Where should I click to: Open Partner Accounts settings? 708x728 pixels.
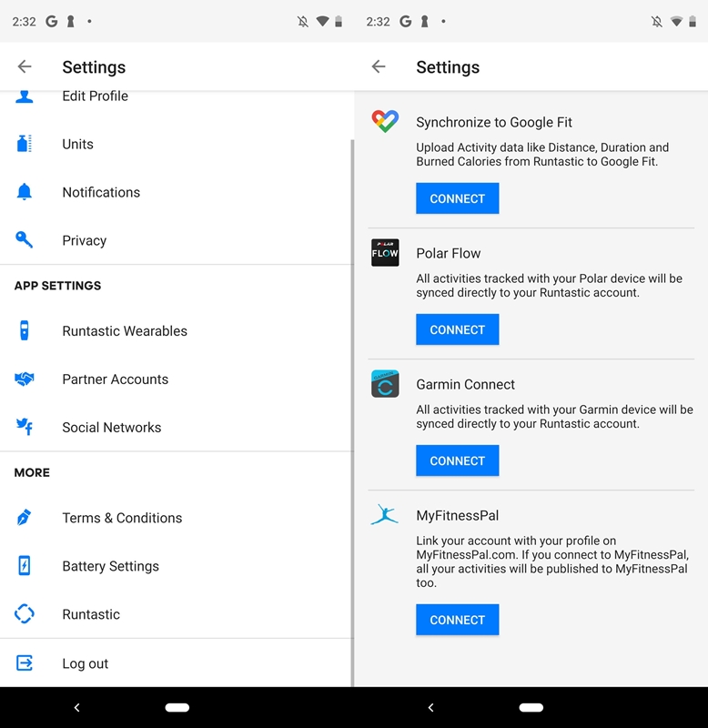coord(177,379)
